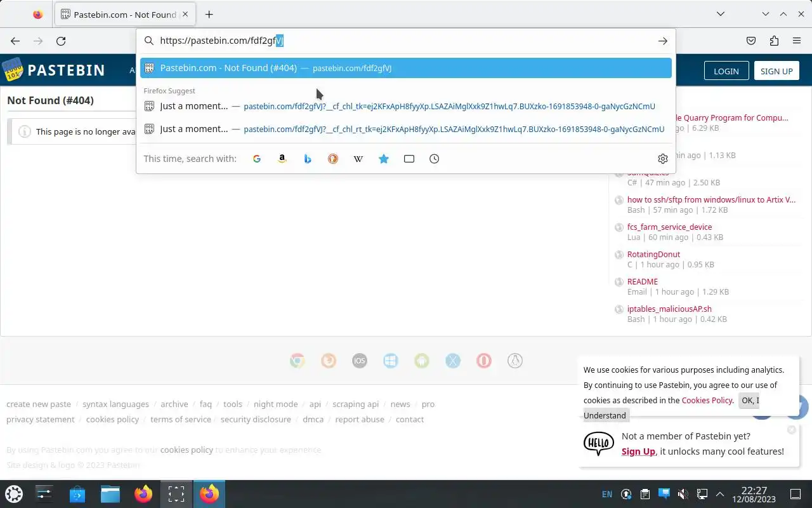The image size is (812, 508).
Task: Click the Android icon in footer
Action: point(421,361)
